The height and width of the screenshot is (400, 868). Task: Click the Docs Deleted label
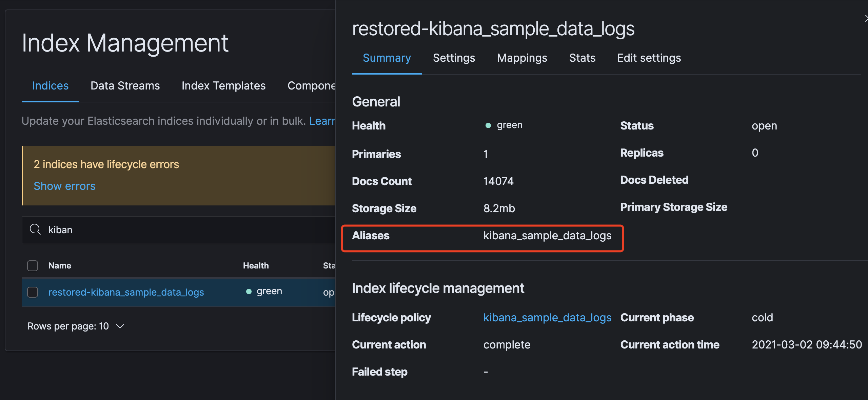[654, 180]
